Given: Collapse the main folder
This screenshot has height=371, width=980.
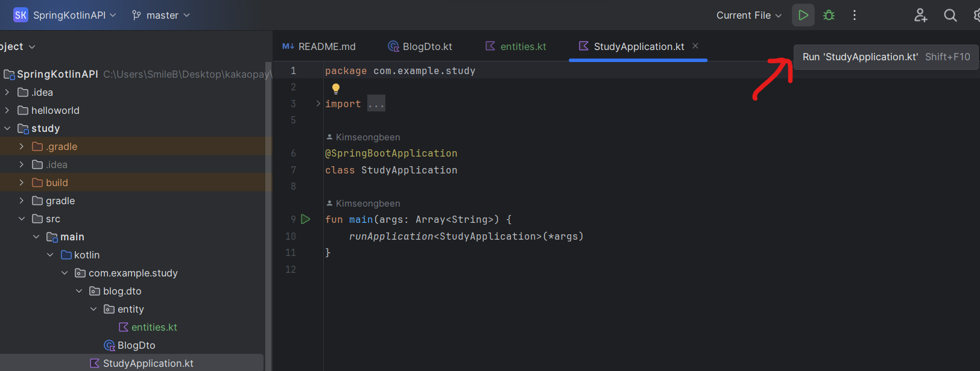Looking at the screenshot, I should [36, 237].
